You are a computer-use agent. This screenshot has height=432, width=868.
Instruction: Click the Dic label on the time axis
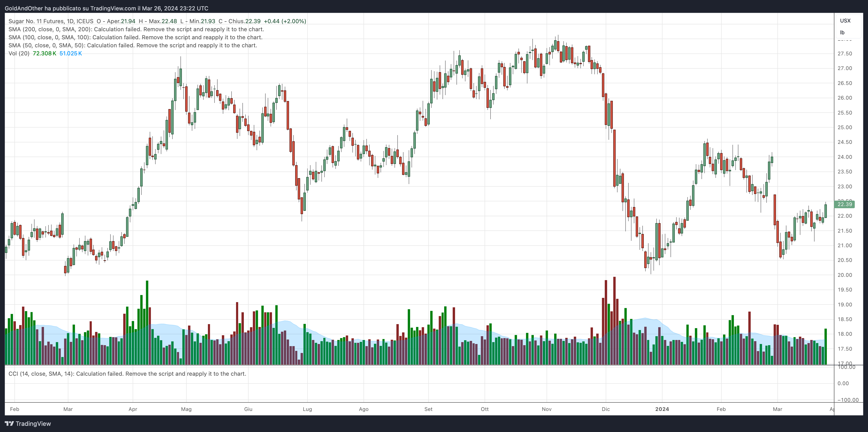[605, 409]
